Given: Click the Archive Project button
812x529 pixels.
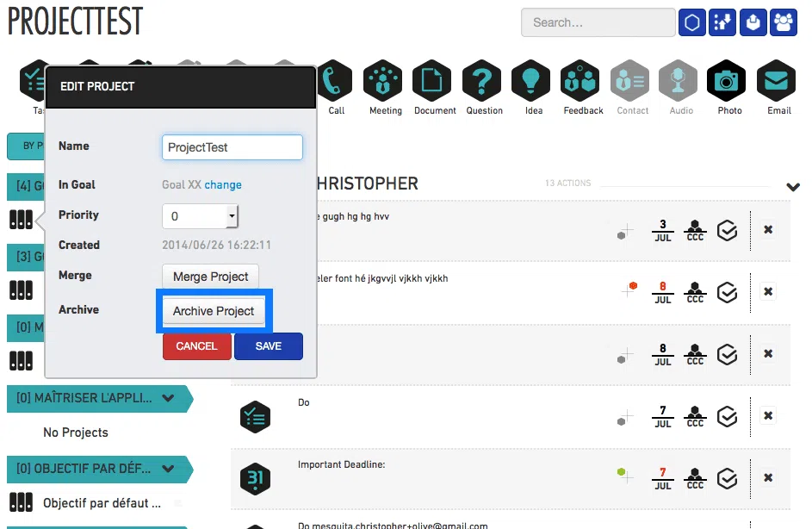Looking at the screenshot, I should 214,311.
